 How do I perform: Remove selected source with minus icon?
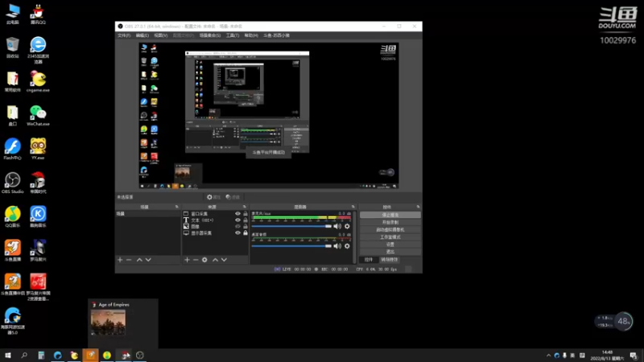pyautogui.click(x=196, y=260)
